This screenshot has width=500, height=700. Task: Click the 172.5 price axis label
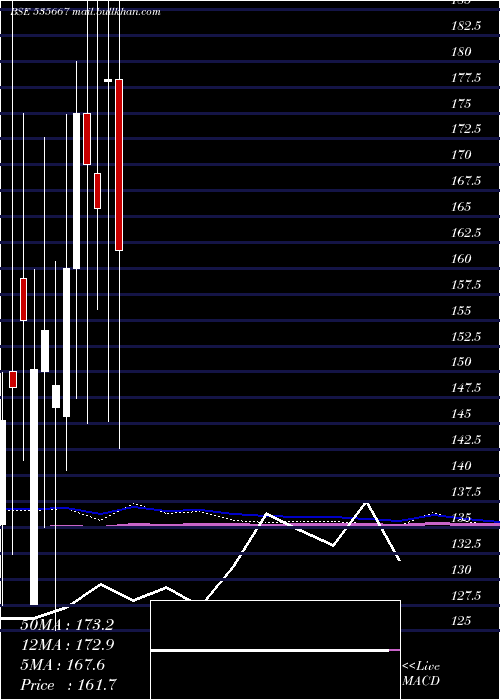tap(466, 129)
